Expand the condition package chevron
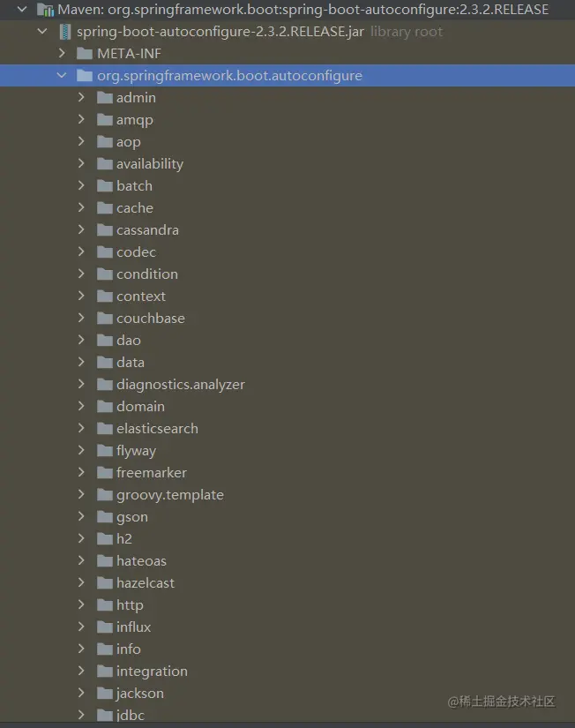The width and height of the screenshot is (575, 728). 81,274
